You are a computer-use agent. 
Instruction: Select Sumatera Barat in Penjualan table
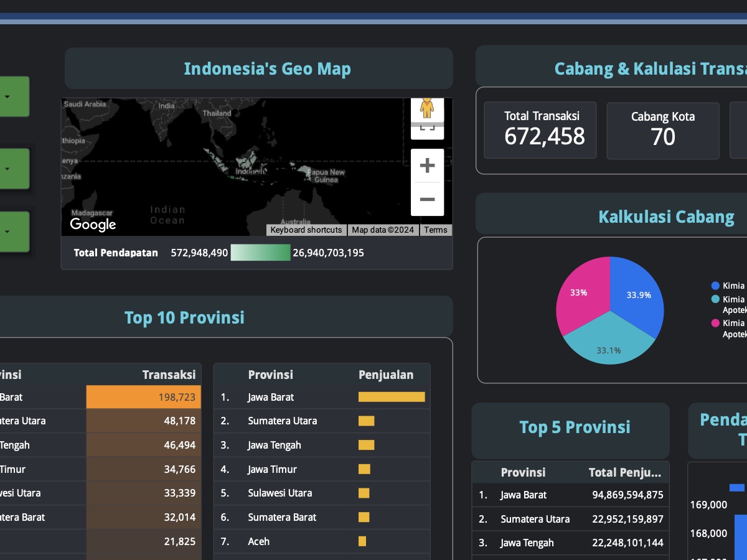[x=322, y=517]
